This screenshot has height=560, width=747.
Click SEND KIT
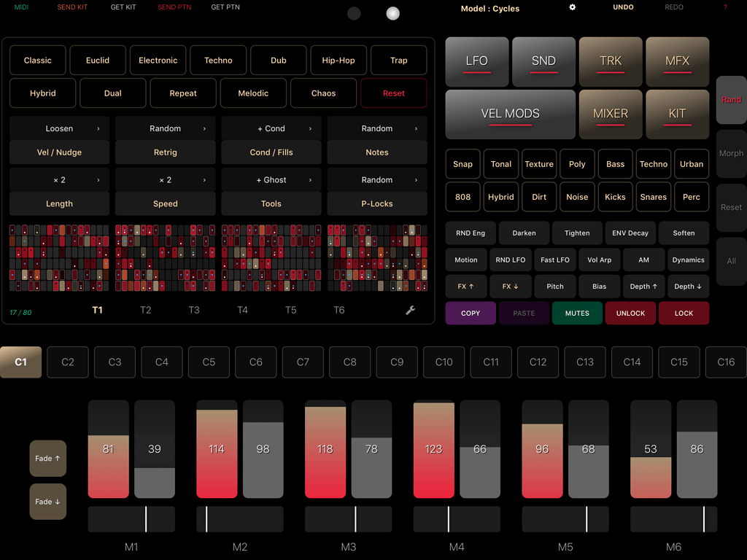point(72,7)
